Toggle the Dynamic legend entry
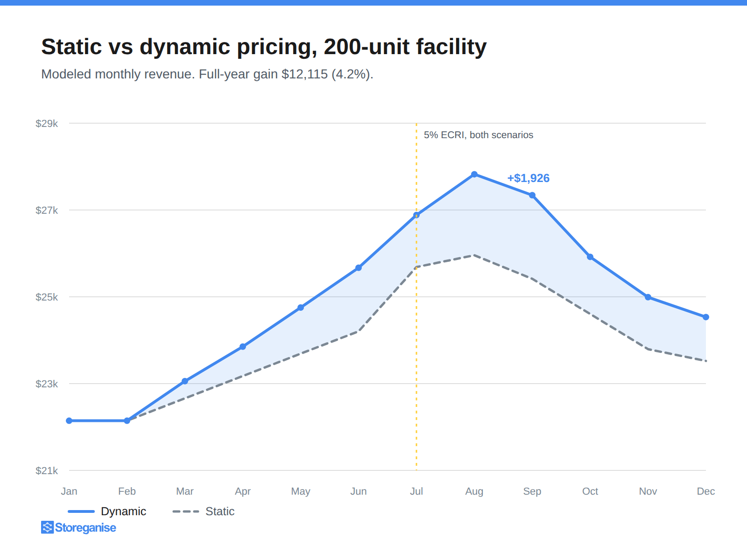The height and width of the screenshot is (560, 747). (107, 511)
